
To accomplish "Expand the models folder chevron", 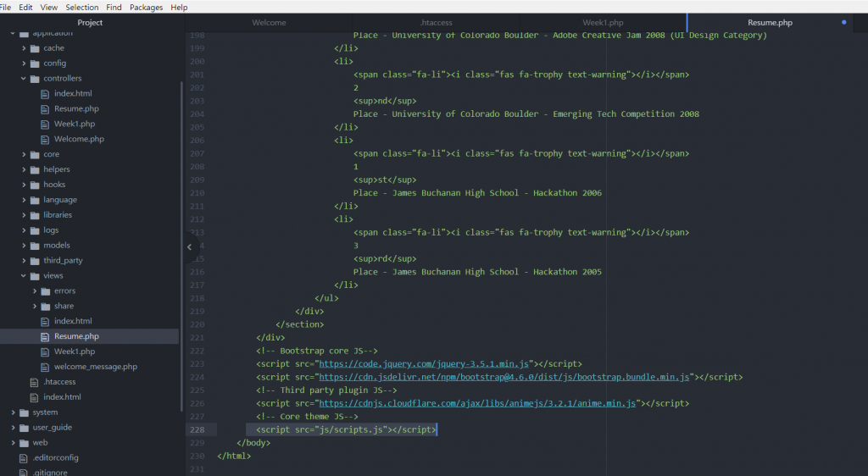I will point(24,246).
